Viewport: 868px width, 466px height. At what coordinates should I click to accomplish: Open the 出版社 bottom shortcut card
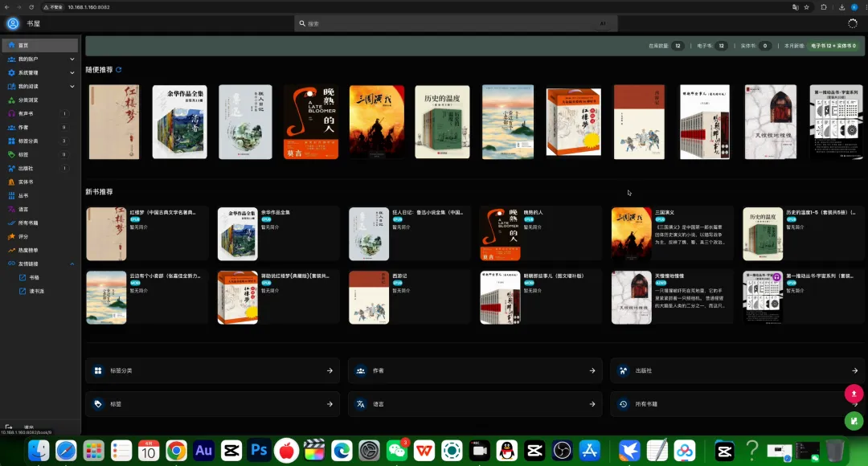click(737, 371)
